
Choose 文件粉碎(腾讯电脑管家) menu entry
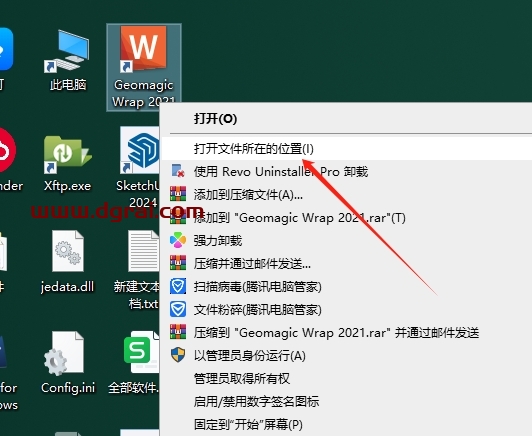[x=346, y=310]
